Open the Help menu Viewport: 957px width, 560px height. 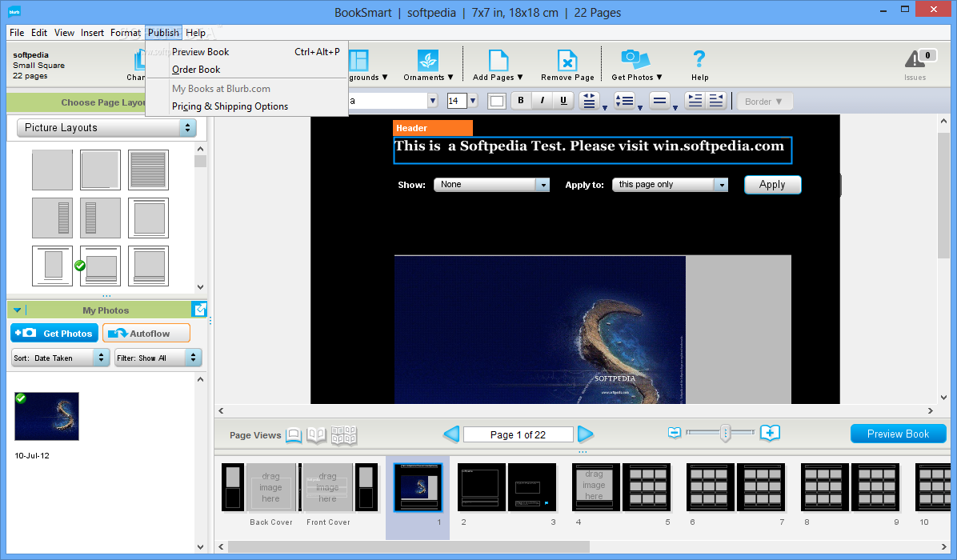click(x=195, y=33)
